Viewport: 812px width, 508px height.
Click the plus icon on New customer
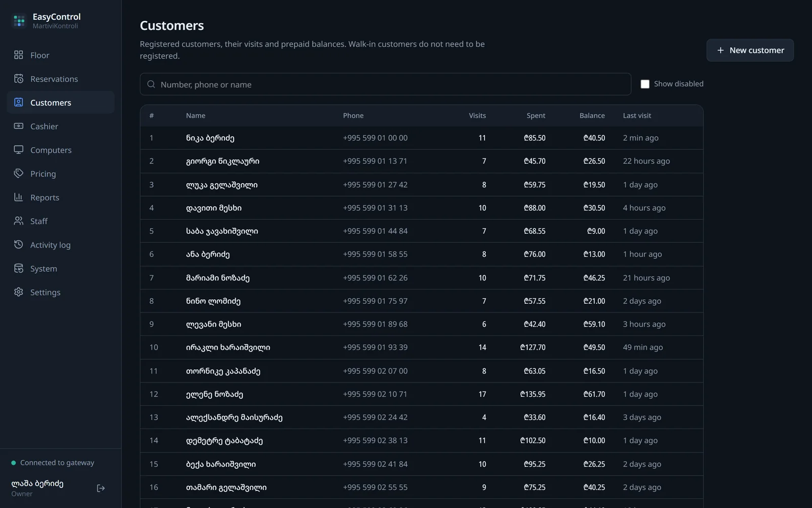pyautogui.click(x=720, y=50)
